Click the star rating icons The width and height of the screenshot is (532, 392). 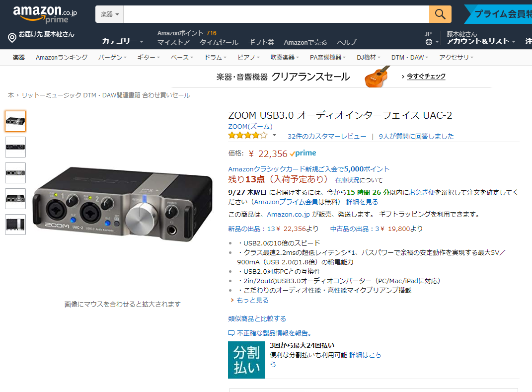[248, 136]
